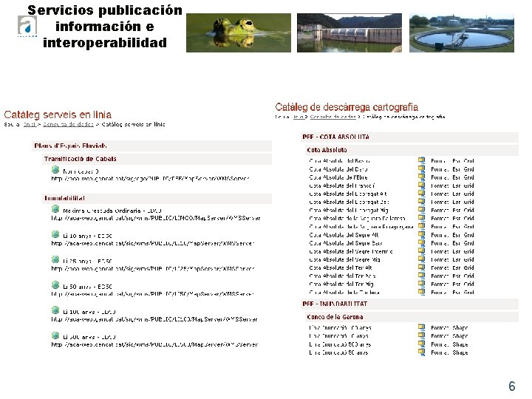Click the Cota Absoluta del Ter Alt text
532x399 pixels.
click(x=341, y=267)
